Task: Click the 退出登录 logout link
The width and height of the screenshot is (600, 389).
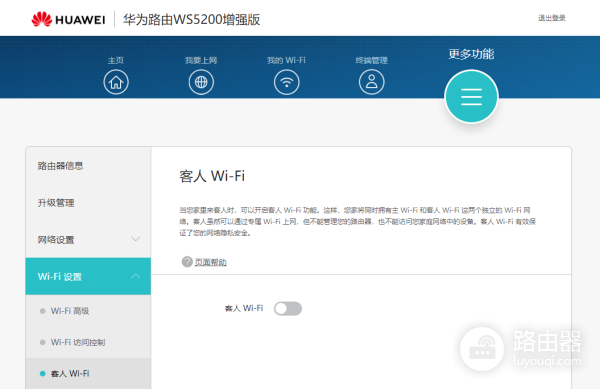Action: [x=552, y=18]
